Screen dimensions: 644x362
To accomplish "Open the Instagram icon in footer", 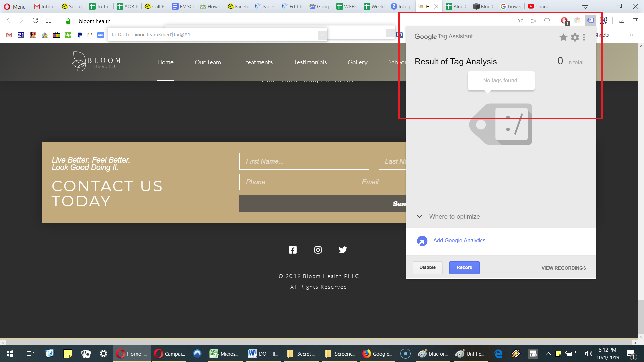I will 318,250.
